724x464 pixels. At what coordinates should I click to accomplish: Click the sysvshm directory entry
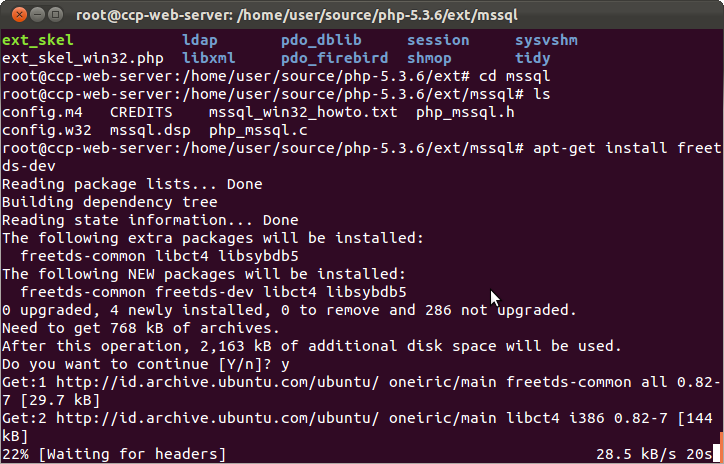click(x=546, y=40)
